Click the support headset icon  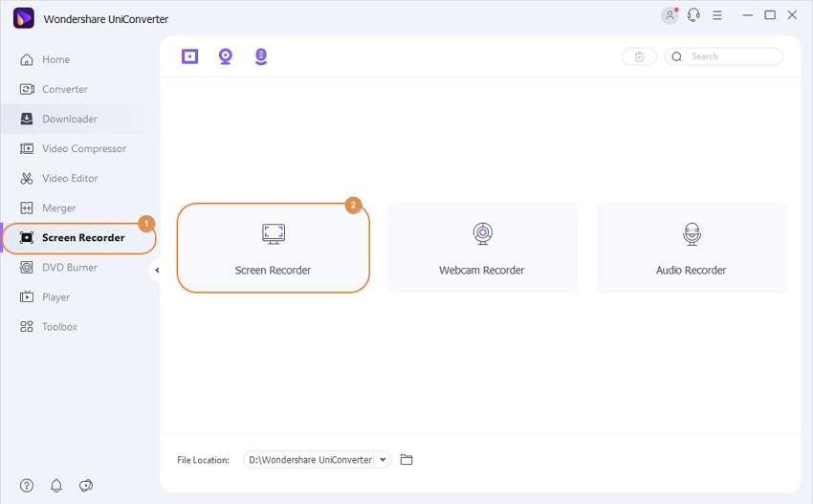[693, 15]
